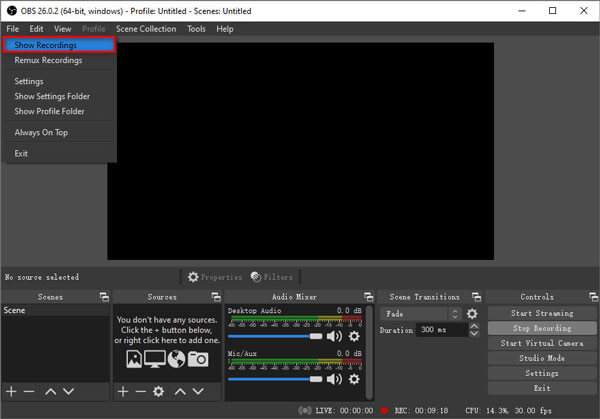Click the "CPU: 14.3%, 30.00 fps" status

pyautogui.click(x=508, y=411)
